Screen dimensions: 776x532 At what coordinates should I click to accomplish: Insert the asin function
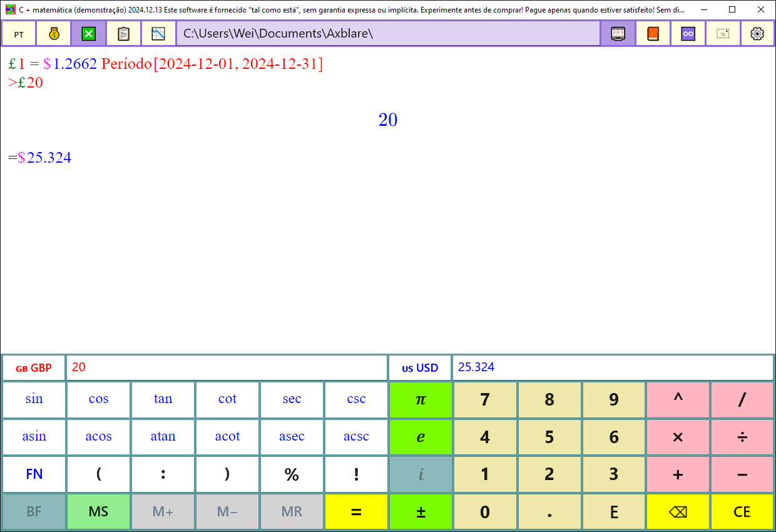34,437
